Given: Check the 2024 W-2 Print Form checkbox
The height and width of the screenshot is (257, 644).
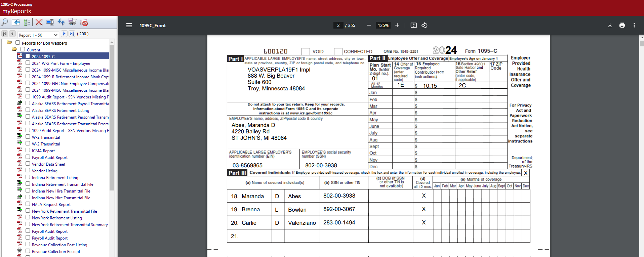Looking at the screenshot, I should coord(28,63).
